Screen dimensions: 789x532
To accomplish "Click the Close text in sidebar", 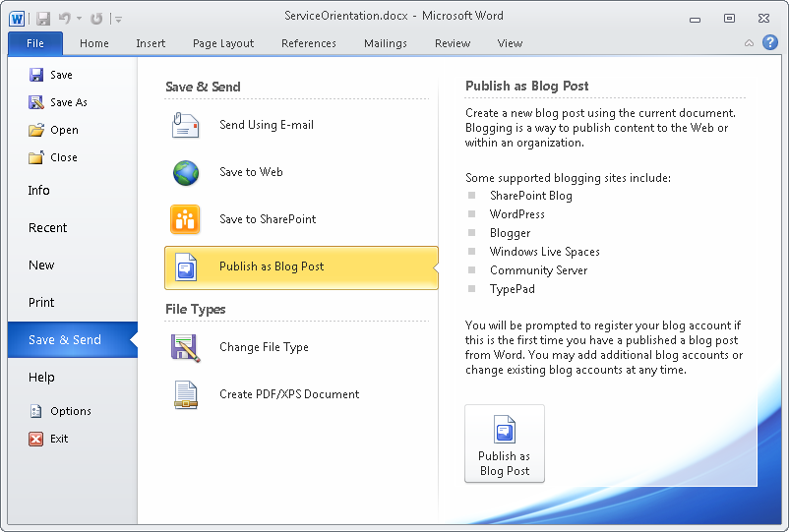I will pos(64,157).
